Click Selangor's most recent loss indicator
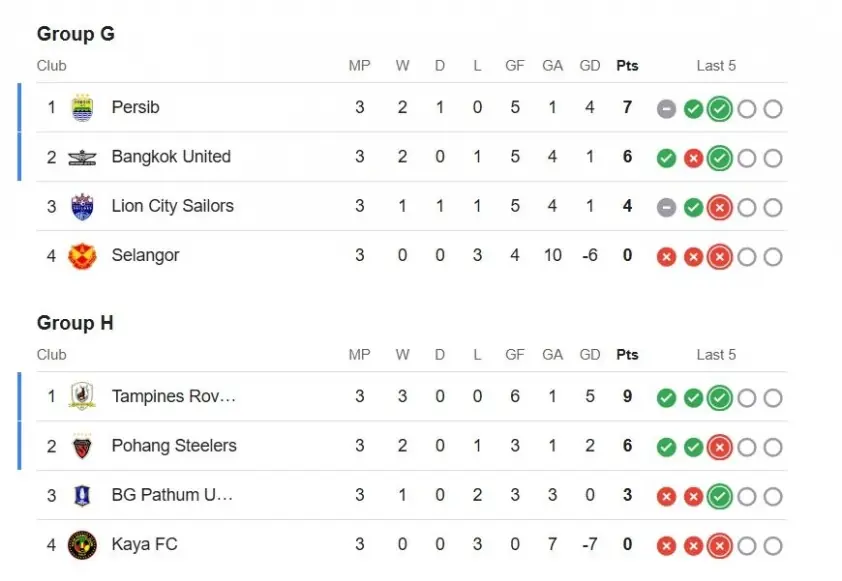The height and width of the screenshot is (581, 842). 719,257
